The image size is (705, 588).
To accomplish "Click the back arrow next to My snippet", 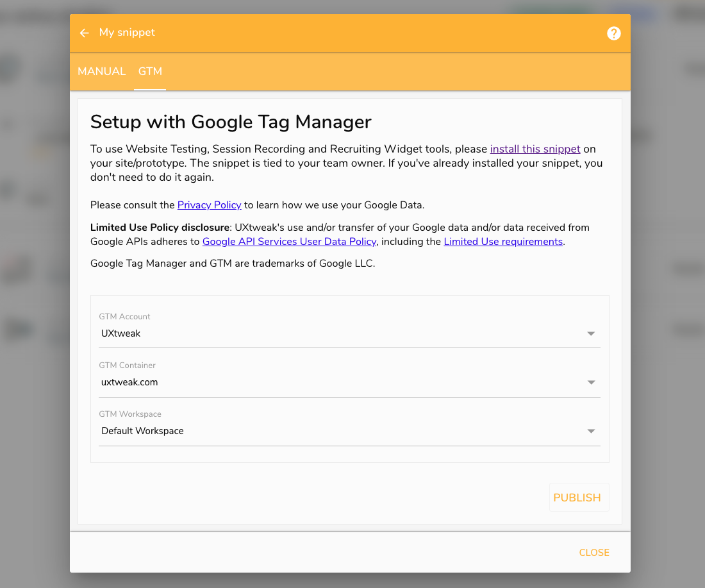I will (x=84, y=33).
